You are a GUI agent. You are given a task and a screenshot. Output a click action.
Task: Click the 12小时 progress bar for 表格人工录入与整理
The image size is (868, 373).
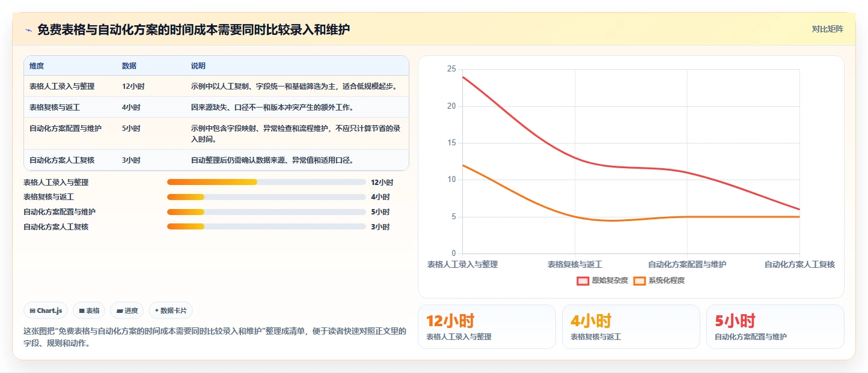click(266, 182)
